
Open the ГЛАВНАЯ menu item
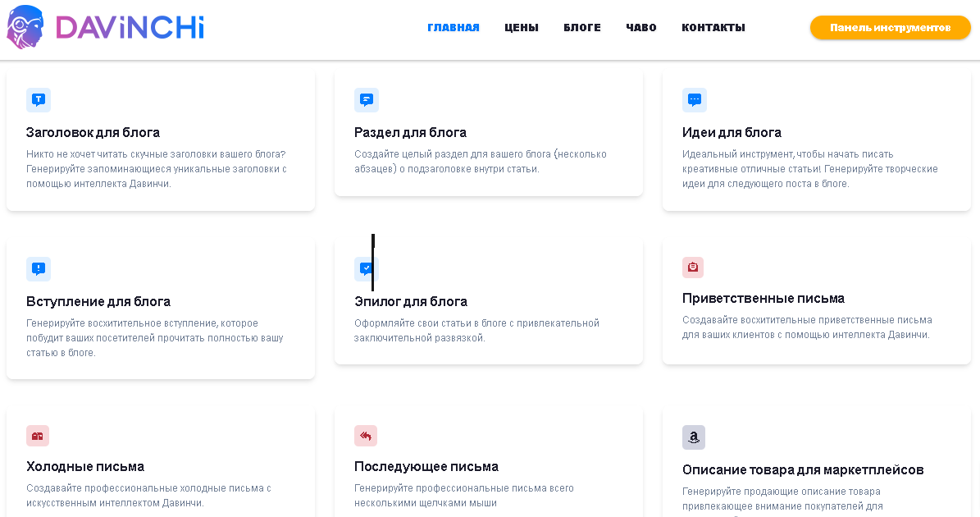(x=454, y=28)
